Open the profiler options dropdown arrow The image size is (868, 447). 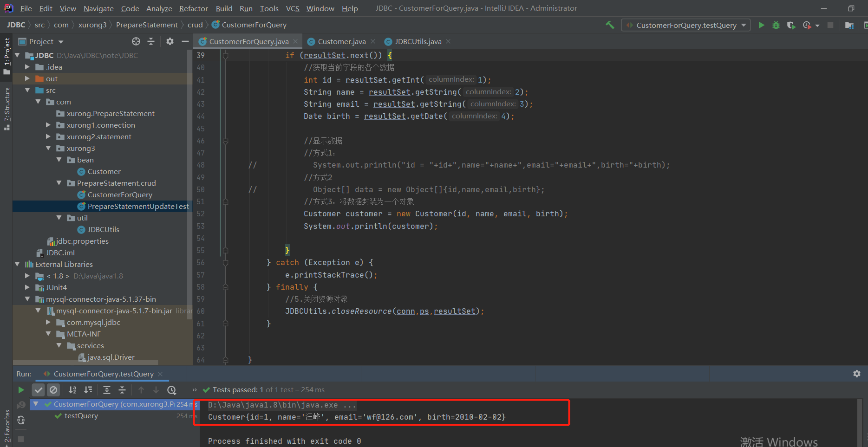pos(817,26)
